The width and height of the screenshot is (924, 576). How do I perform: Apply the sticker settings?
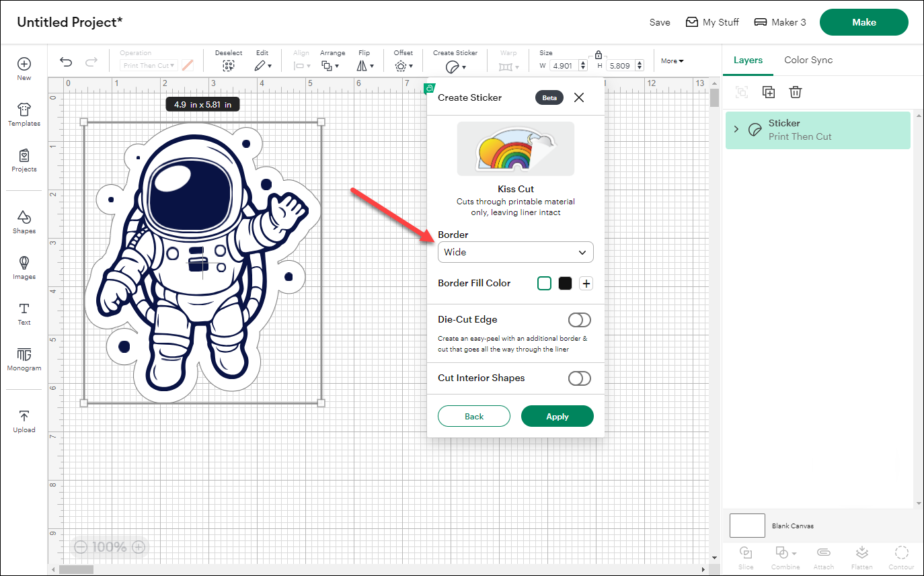[557, 417]
